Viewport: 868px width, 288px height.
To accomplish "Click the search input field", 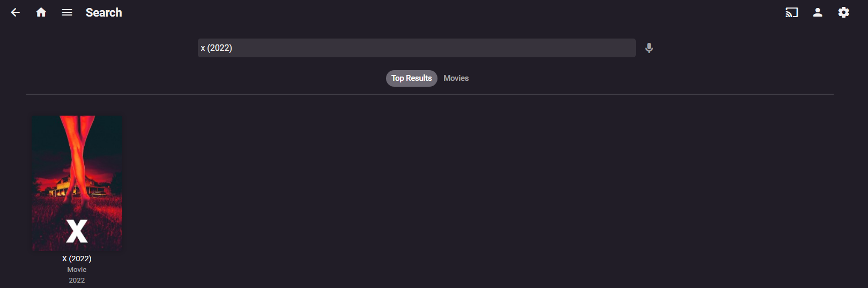I will click(416, 48).
